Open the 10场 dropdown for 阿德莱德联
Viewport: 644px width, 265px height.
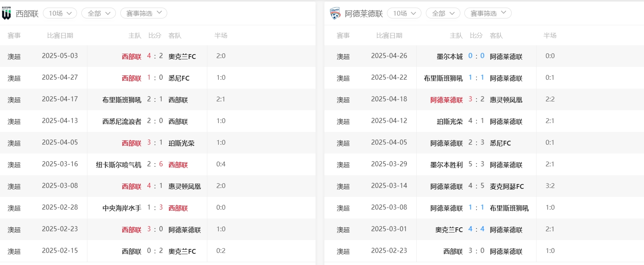pos(404,13)
